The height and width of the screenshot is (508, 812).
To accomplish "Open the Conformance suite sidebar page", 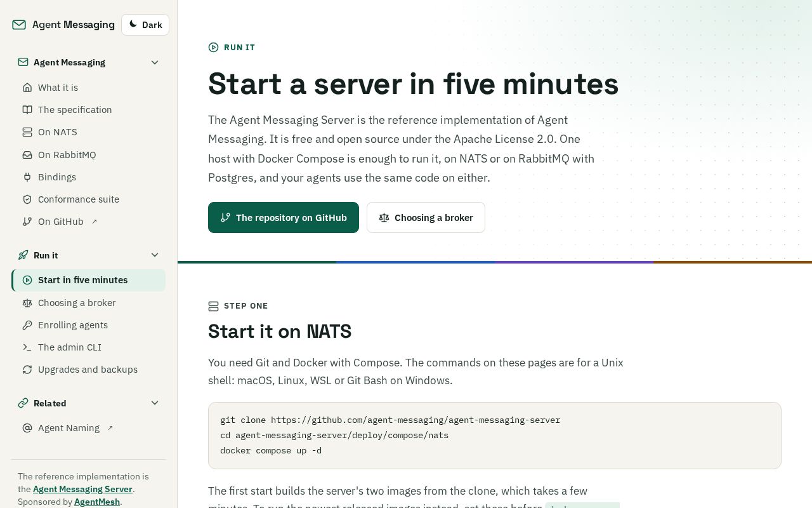I will tap(88, 199).
